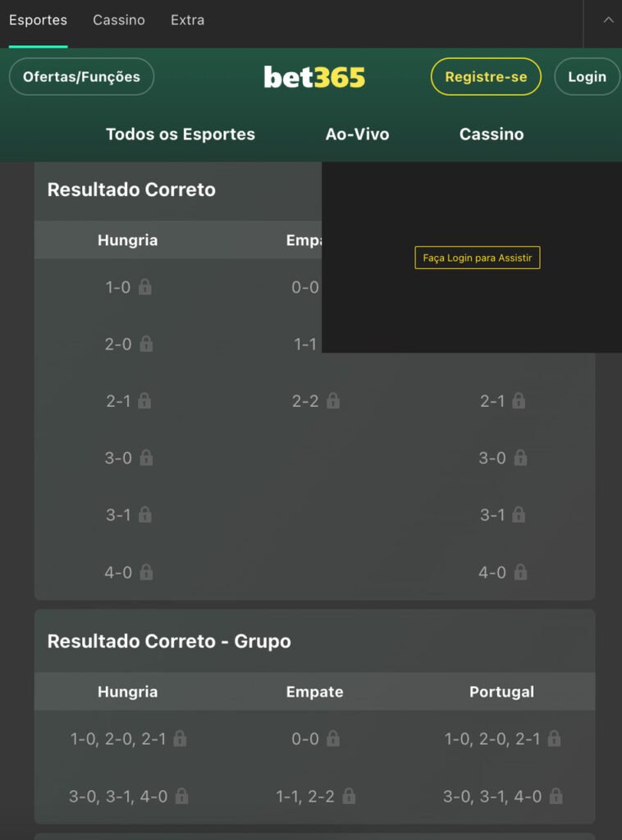The image size is (622, 840).
Task: Select the Ao-Vivo menu item
Action: 357,134
